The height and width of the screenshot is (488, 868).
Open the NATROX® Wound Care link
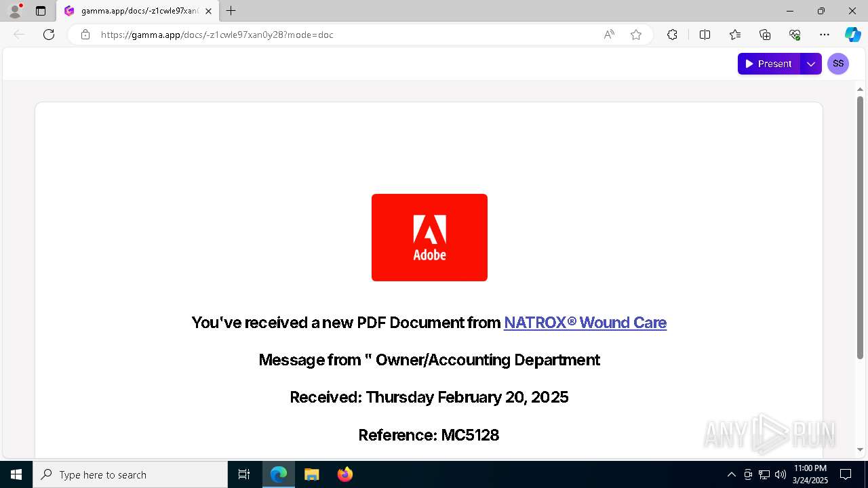tap(585, 323)
